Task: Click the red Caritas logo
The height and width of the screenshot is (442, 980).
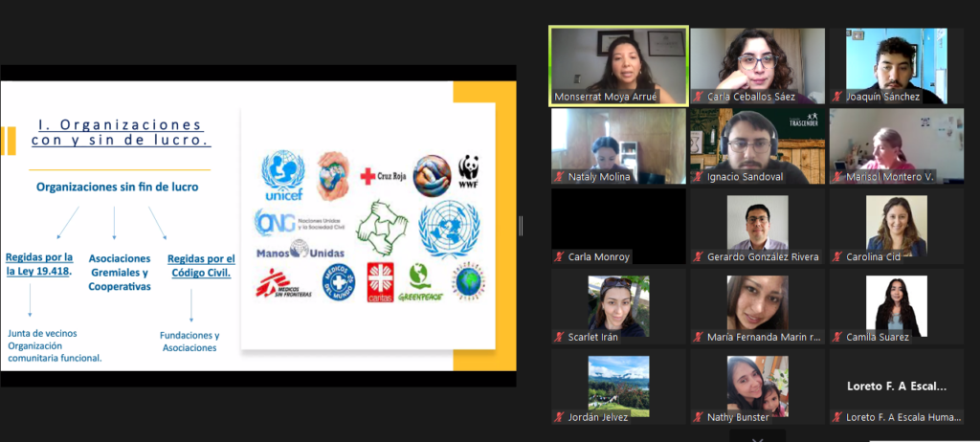Action: pyautogui.click(x=380, y=282)
